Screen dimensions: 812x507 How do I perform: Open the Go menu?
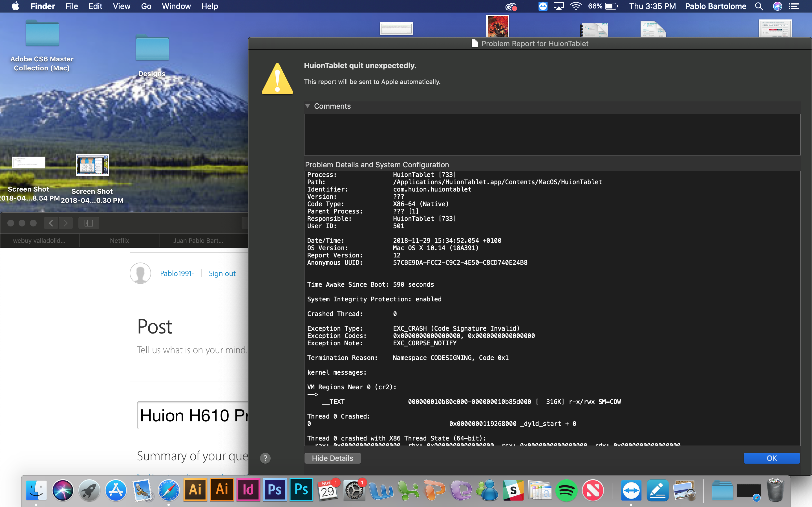click(x=146, y=6)
